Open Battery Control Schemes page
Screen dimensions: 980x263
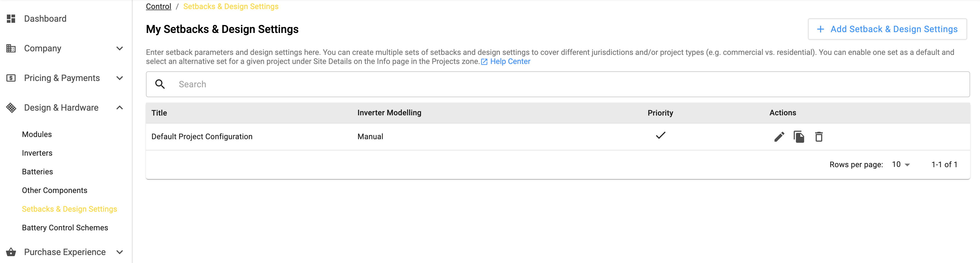point(65,228)
